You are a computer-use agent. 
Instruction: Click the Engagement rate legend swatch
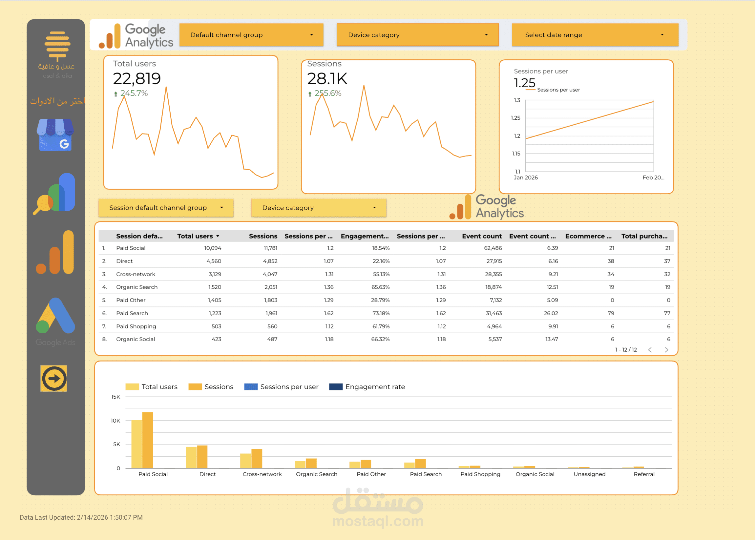coord(336,387)
